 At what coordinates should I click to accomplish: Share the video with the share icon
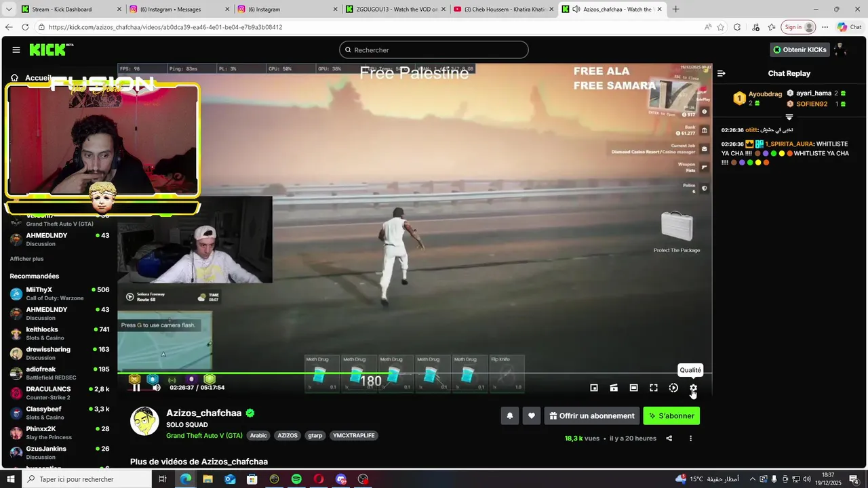669,439
